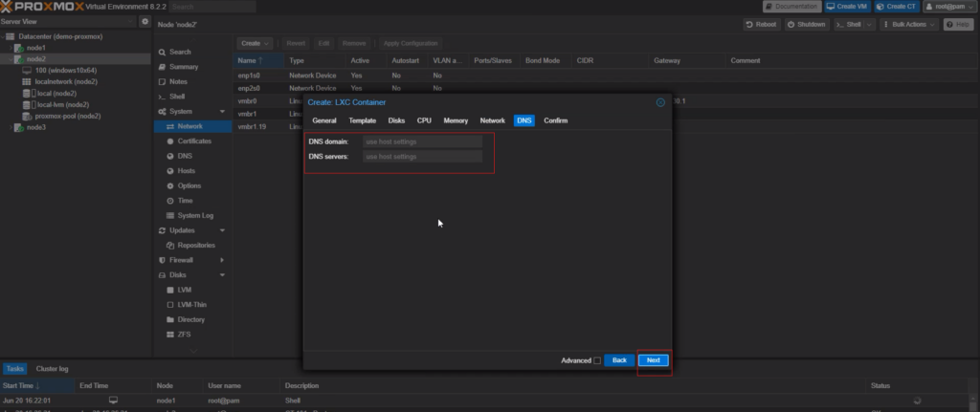Open the Bulk Actions dropdown
Screen dimensions: 980x412
[909, 24]
